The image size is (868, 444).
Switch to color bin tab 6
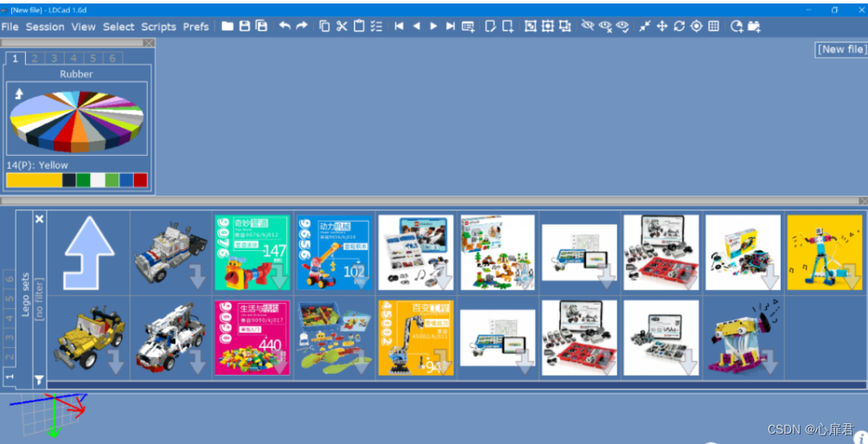(112, 58)
